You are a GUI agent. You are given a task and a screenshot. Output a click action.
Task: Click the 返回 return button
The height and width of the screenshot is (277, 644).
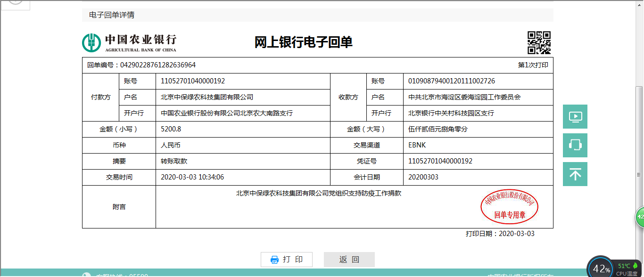click(349, 259)
